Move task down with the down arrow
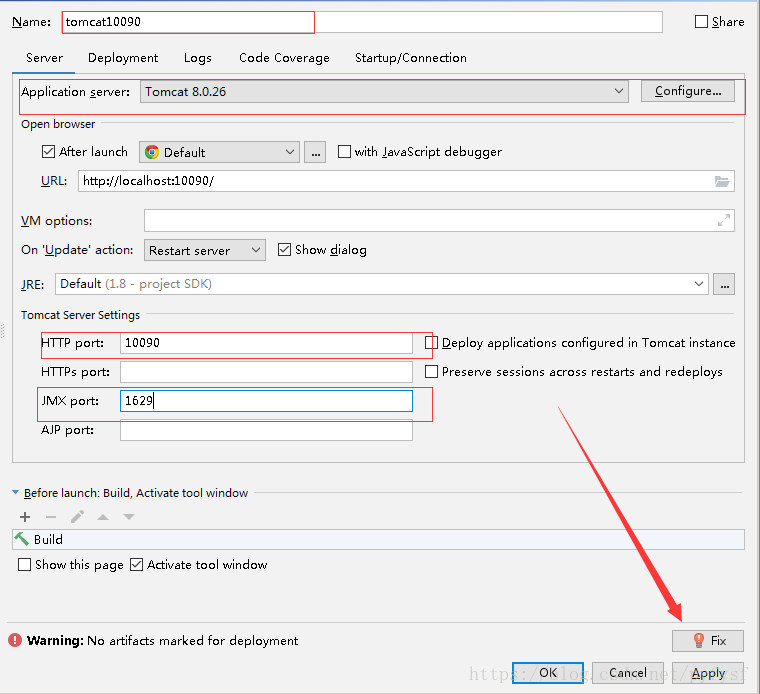 pos(128,517)
